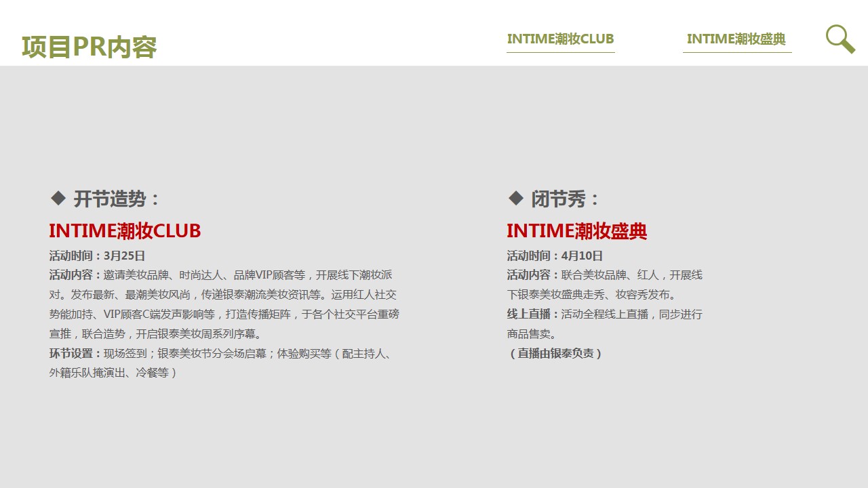Screen dimensions: 868x488
Task: Click the （直播由银泰负责） note
Action: (x=555, y=353)
